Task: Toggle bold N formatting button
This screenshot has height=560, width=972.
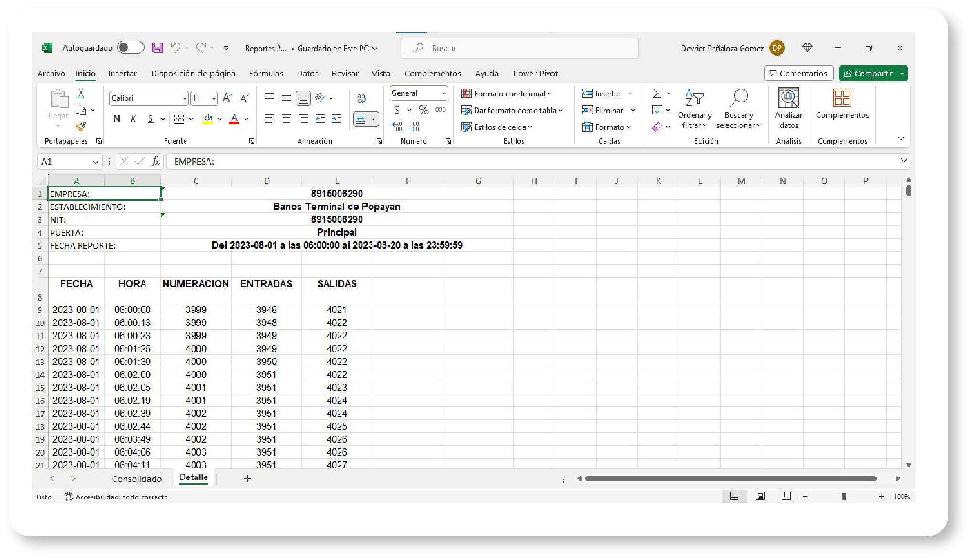Action: 117,119
